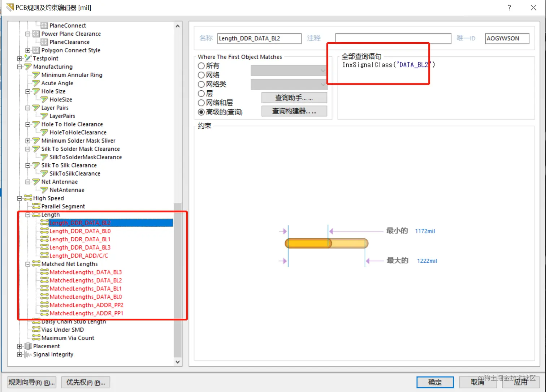Click the LayerPairs rule icon

44,116
